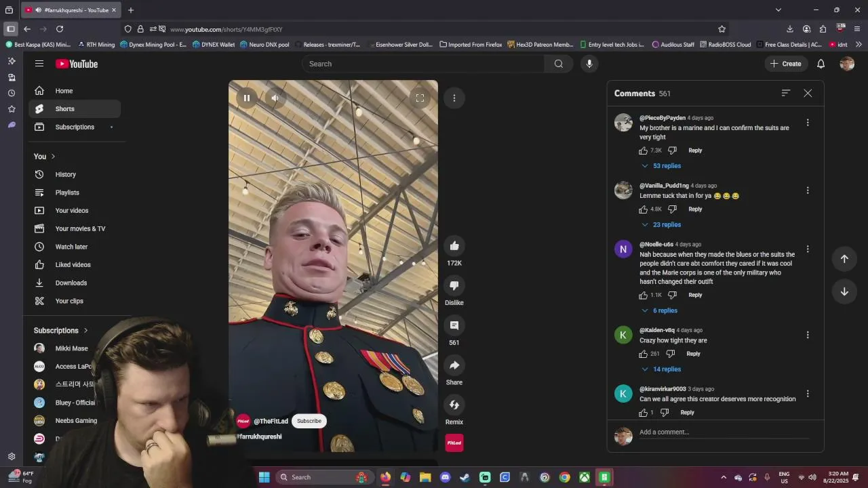Dislike Kaiden-v8q's comment
868x488 pixels.
671,354
